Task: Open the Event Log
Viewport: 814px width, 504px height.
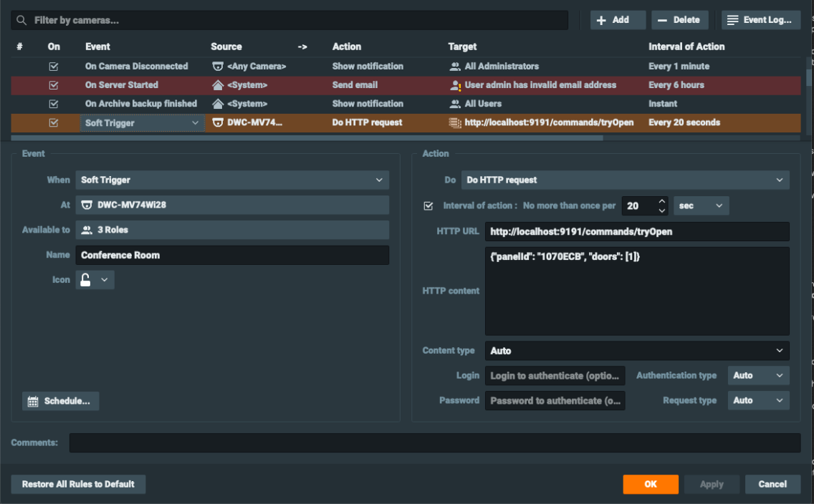Action: (x=760, y=20)
